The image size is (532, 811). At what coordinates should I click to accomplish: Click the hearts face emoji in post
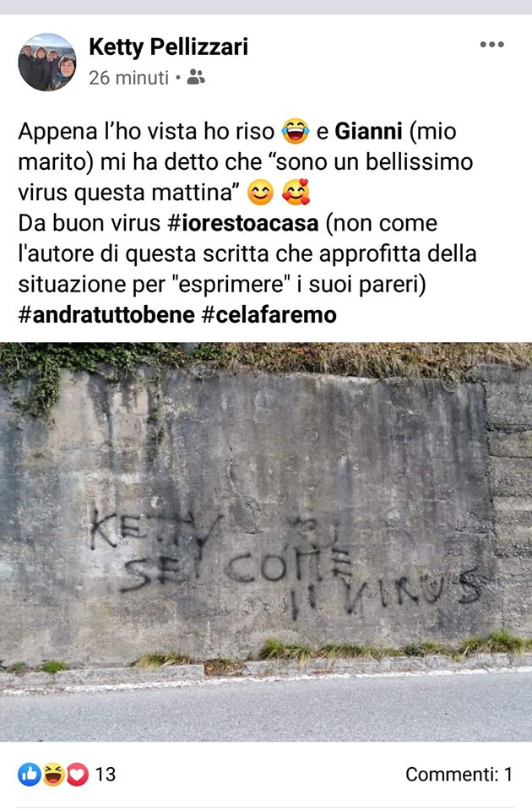[296, 192]
